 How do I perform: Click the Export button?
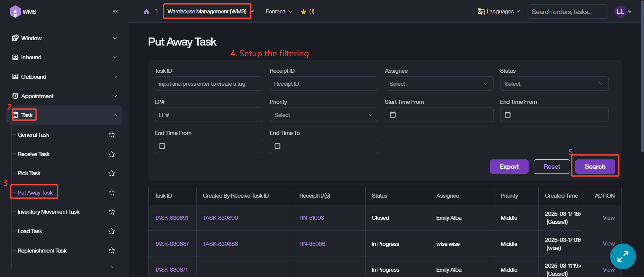point(509,166)
